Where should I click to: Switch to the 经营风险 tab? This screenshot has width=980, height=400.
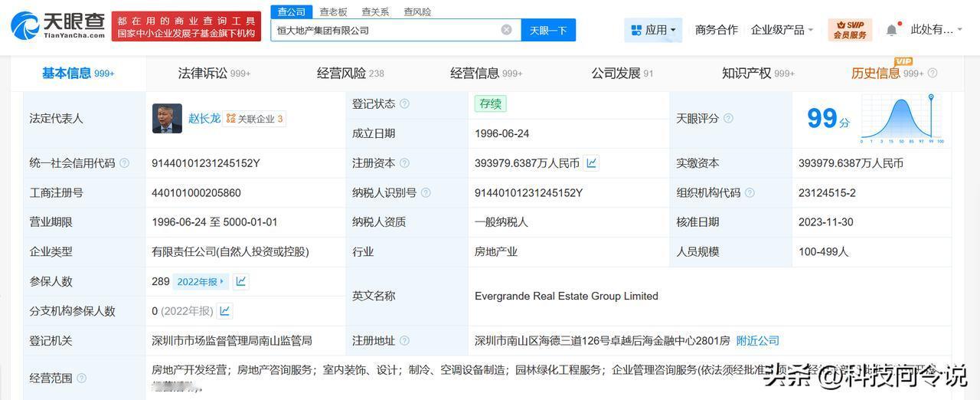click(x=351, y=74)
